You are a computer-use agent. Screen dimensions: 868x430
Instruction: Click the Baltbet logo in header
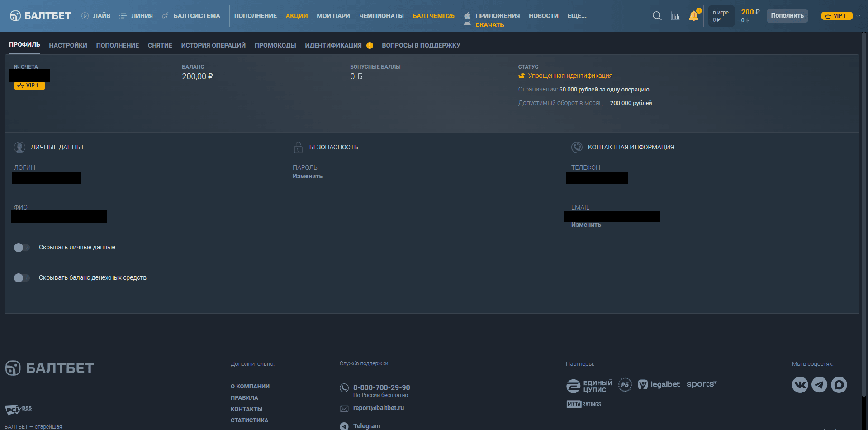tap(41, 16)
